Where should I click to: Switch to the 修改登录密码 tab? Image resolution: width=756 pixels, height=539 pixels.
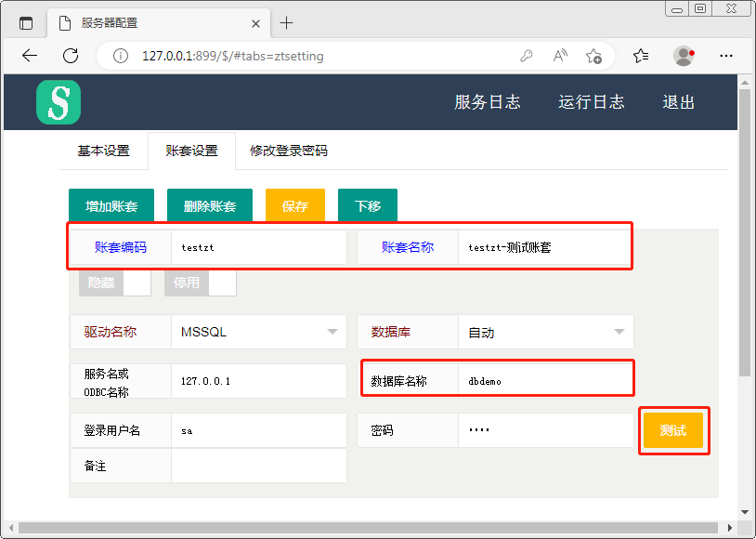click(x=288, y=151)
